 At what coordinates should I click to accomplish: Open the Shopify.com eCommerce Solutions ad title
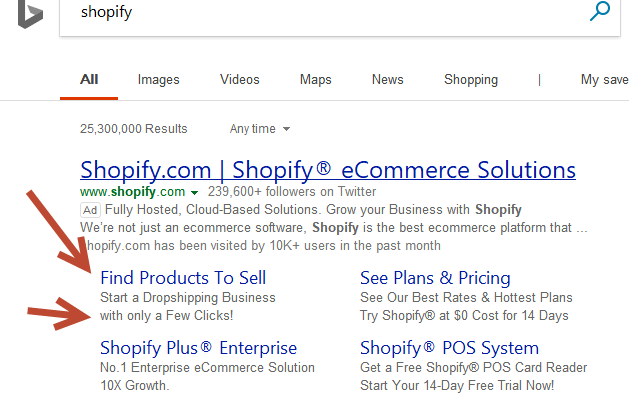pyautogui.click(x=328, y=170)
